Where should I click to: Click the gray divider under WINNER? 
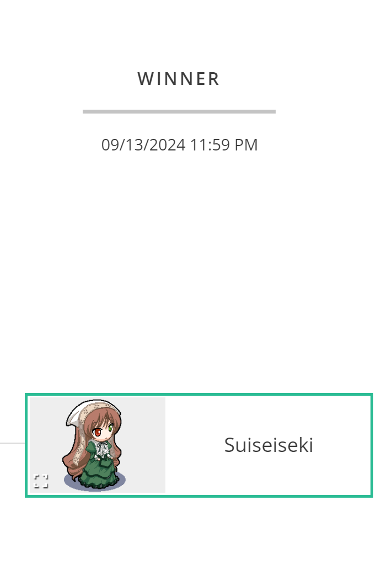pos(179,111)
